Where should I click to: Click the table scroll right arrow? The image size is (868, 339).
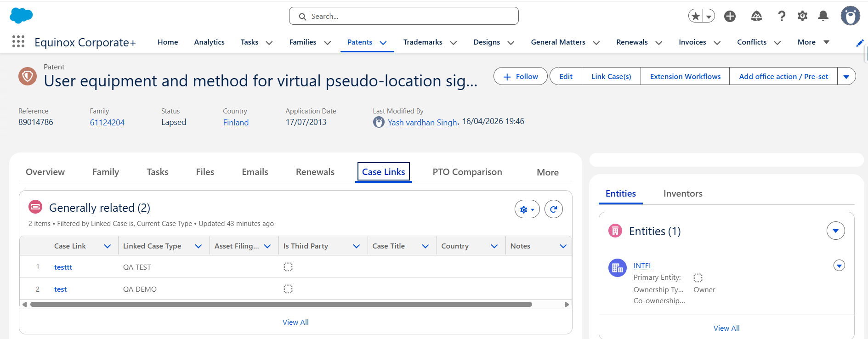567,304
